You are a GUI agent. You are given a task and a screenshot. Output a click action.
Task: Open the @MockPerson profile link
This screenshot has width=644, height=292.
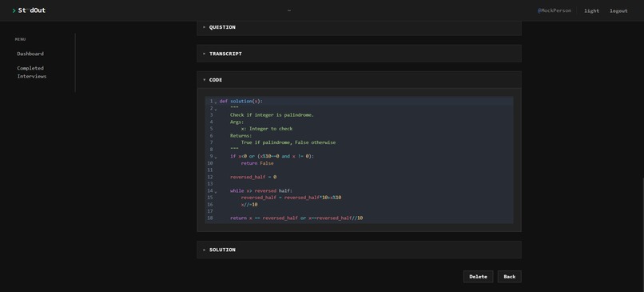pyautogui.click(x=554, y=10)
